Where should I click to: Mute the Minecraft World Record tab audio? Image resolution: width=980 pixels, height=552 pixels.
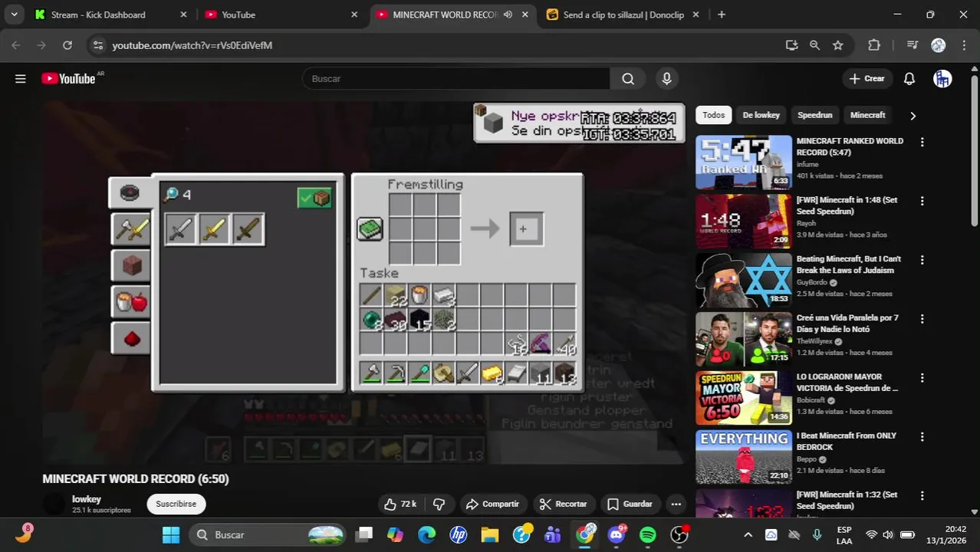click(x=508, y=15)
